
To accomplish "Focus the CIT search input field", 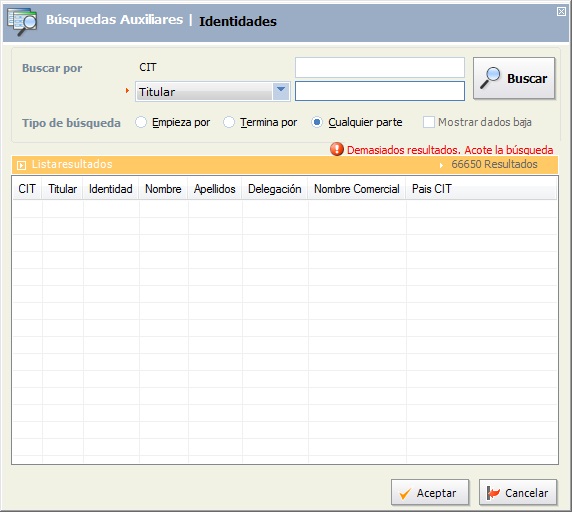I will (x=380, y=67).
